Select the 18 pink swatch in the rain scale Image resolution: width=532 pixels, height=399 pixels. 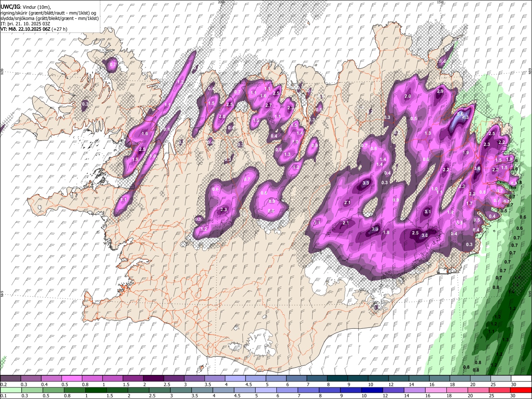coord(458,390)
